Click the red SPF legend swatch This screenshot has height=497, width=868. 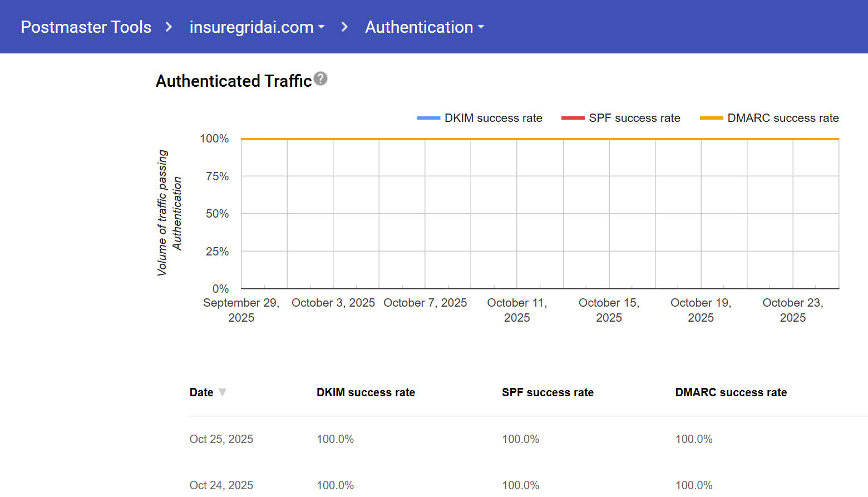573,118
